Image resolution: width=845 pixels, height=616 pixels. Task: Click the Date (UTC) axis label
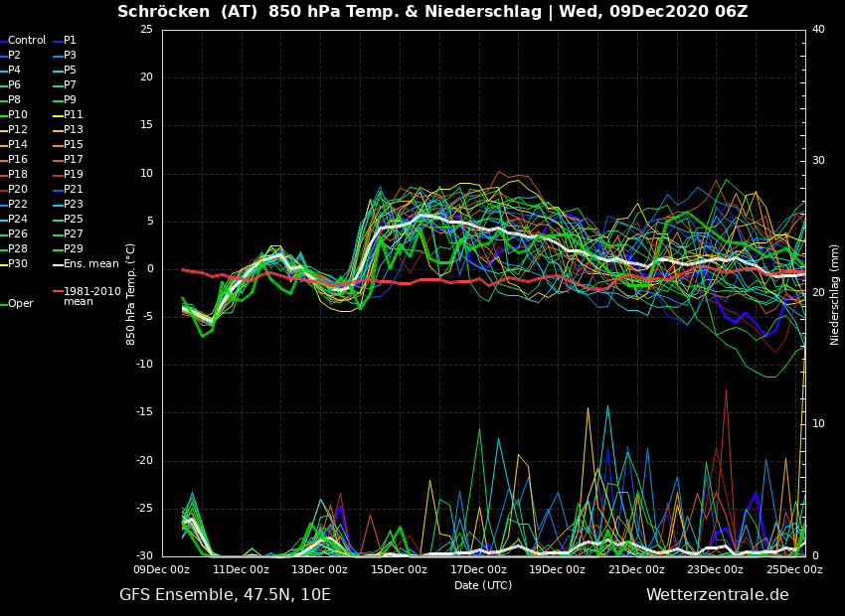click(483, 585)
